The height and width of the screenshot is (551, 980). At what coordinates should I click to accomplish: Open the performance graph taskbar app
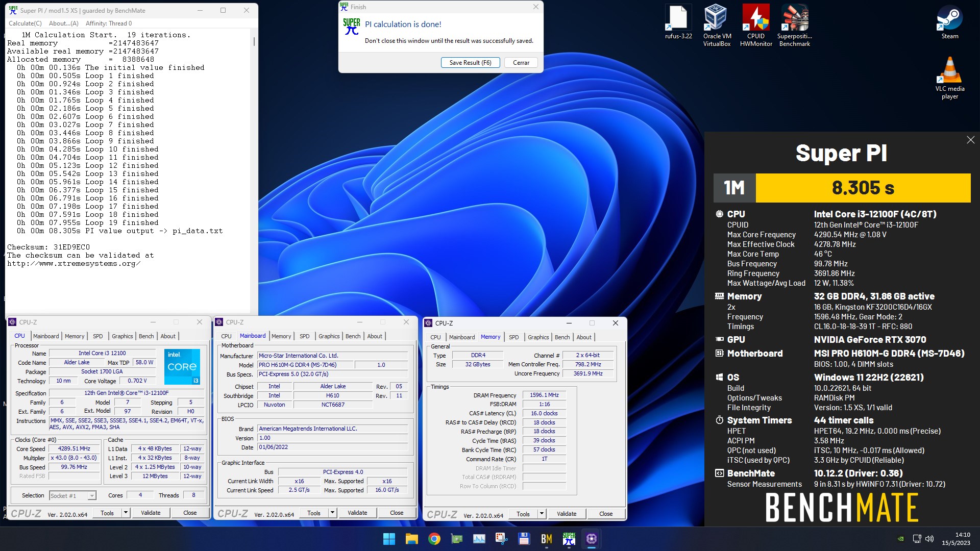479,539
